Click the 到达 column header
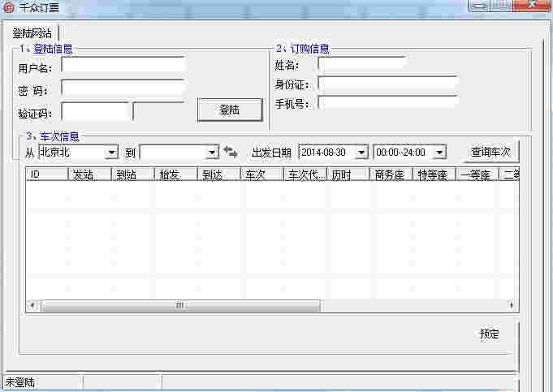The image size is (553, 392). tap(219, 174)
